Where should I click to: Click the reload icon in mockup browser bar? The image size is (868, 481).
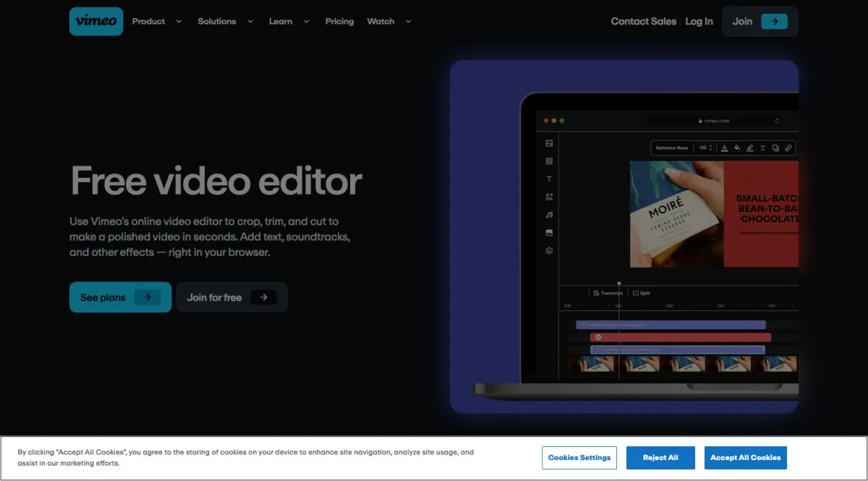click(778, 121)
